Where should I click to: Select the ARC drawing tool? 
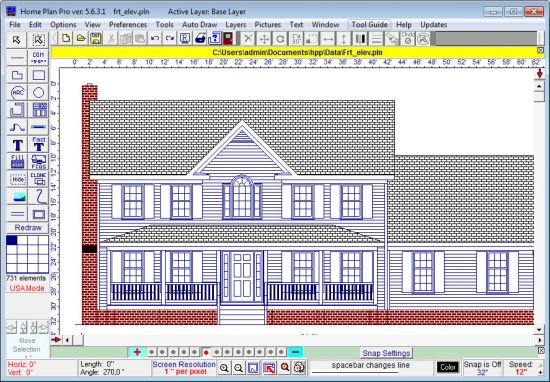(16, 92)
